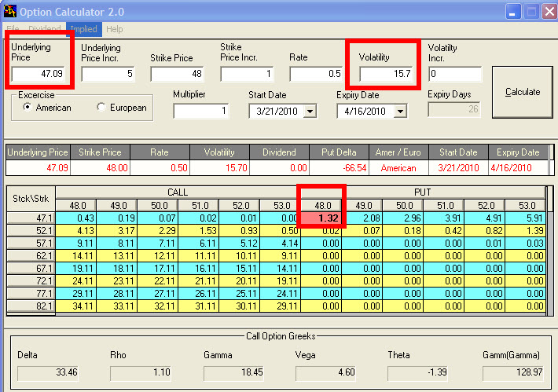Click the Multiplier input field
Image resolution: width=558 pixels, height=392 pixels.
[201, 112]
